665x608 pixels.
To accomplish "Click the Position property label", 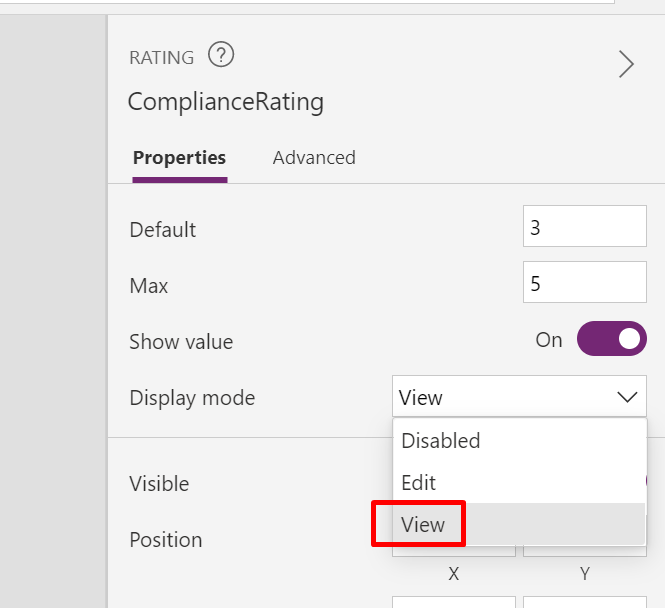I will pyautogui.click(x=166, y=540).
